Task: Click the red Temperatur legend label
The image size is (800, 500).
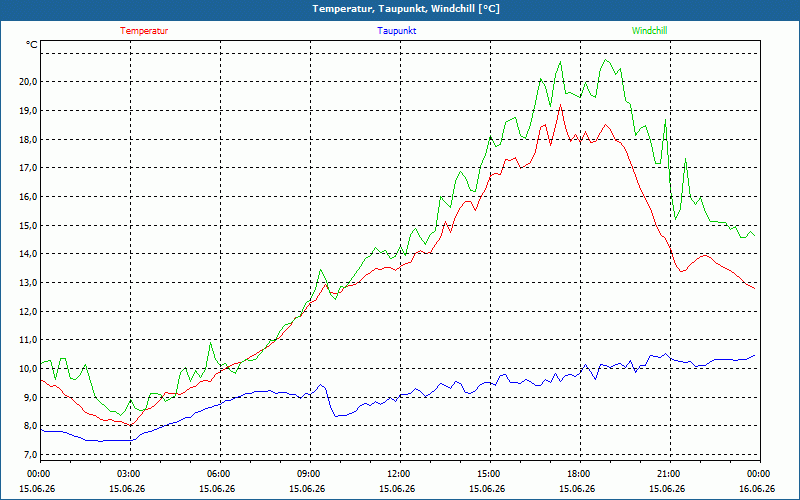Action: click(x=144, y=31)
